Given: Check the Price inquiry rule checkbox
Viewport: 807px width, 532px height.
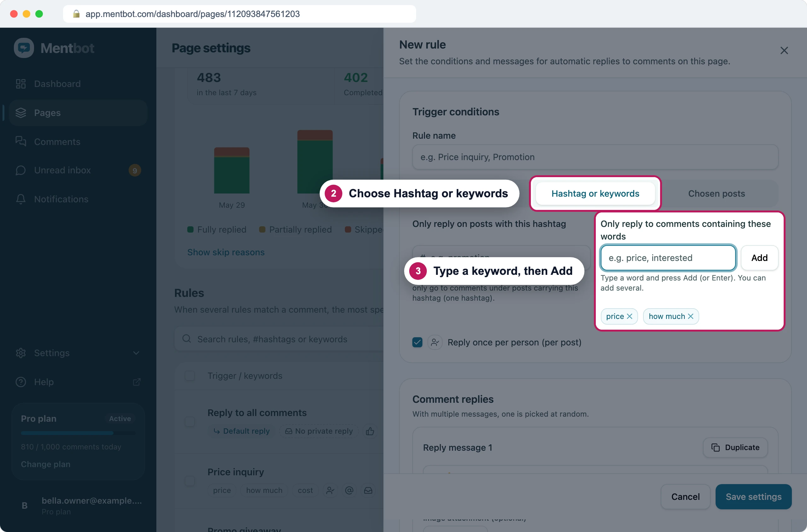Looking at the screenshot, I should [x=190, y=481].
